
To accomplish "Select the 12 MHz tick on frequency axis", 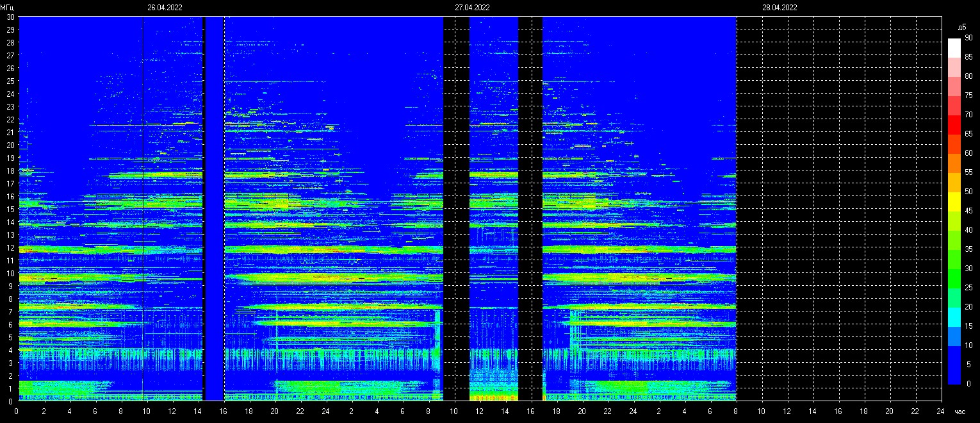I will (x=10, y=247).
